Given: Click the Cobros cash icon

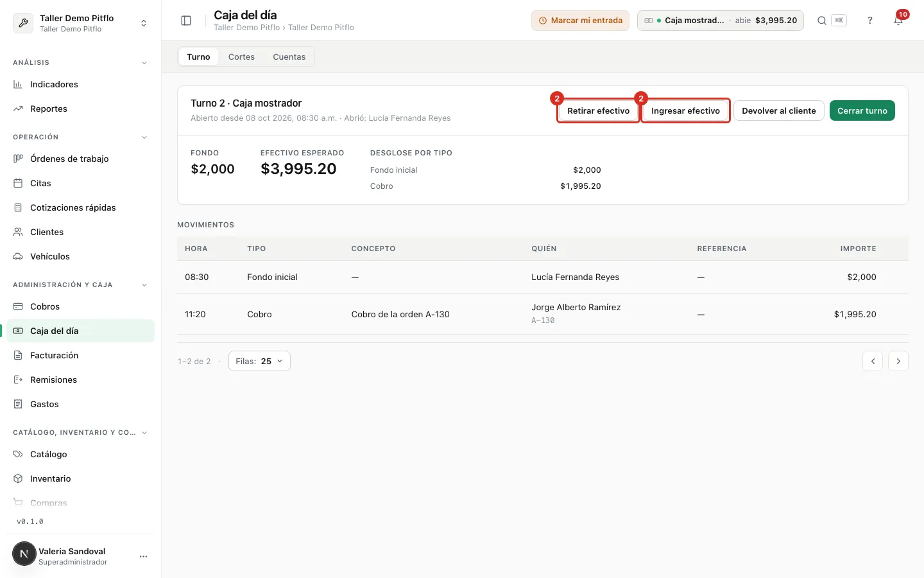Looking at the screenshot, I should click(x=18, y=306).
